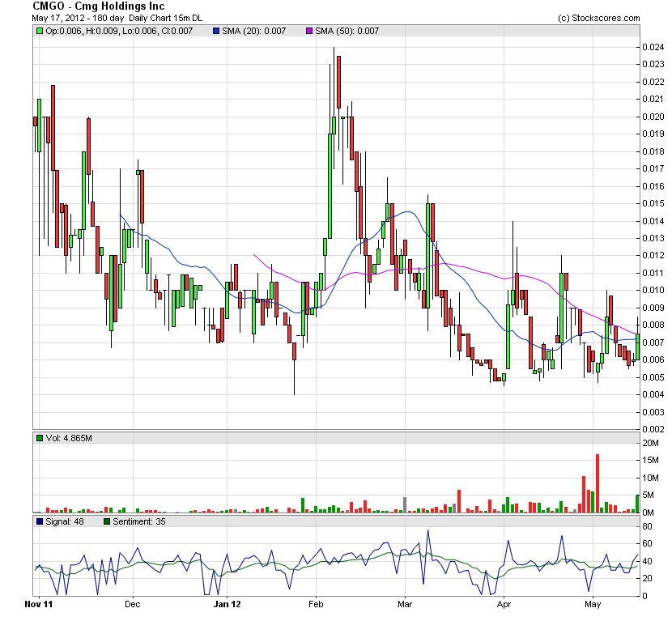Select the 'CMGO - Cmg Holdings Inc' title

99,6
